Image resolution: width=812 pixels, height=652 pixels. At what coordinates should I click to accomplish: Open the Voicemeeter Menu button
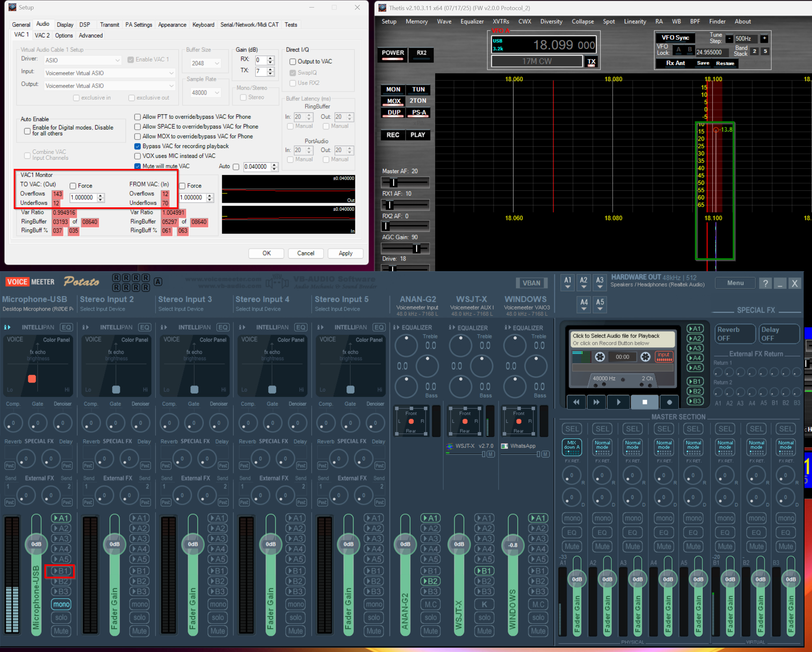pyautogui.click(x=735, y=283)
